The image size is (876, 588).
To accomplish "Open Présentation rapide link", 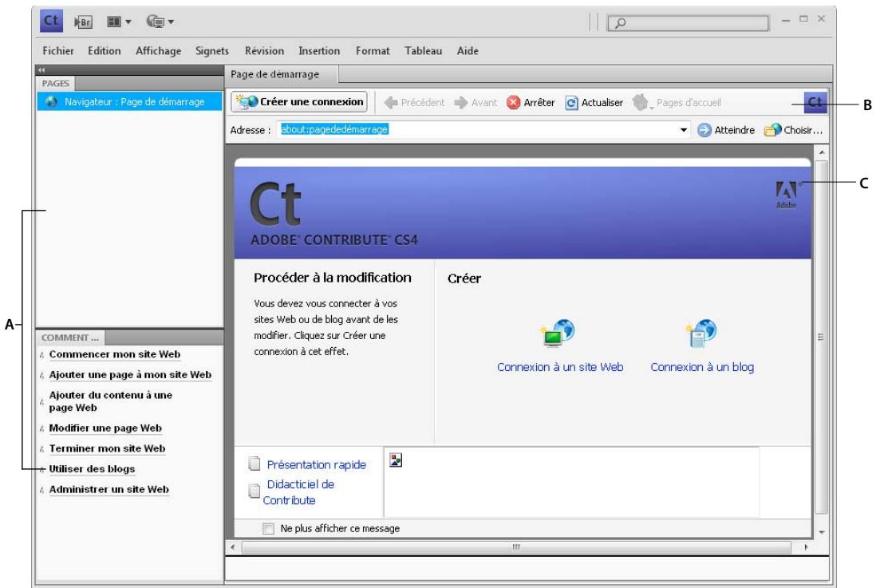I will point(316,464).
